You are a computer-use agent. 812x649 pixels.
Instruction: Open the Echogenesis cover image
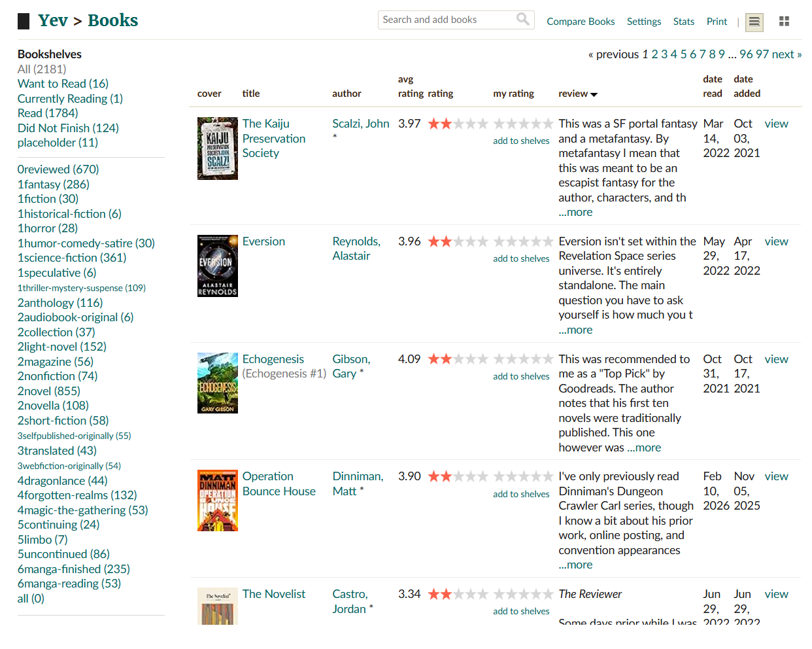[218, 383]
